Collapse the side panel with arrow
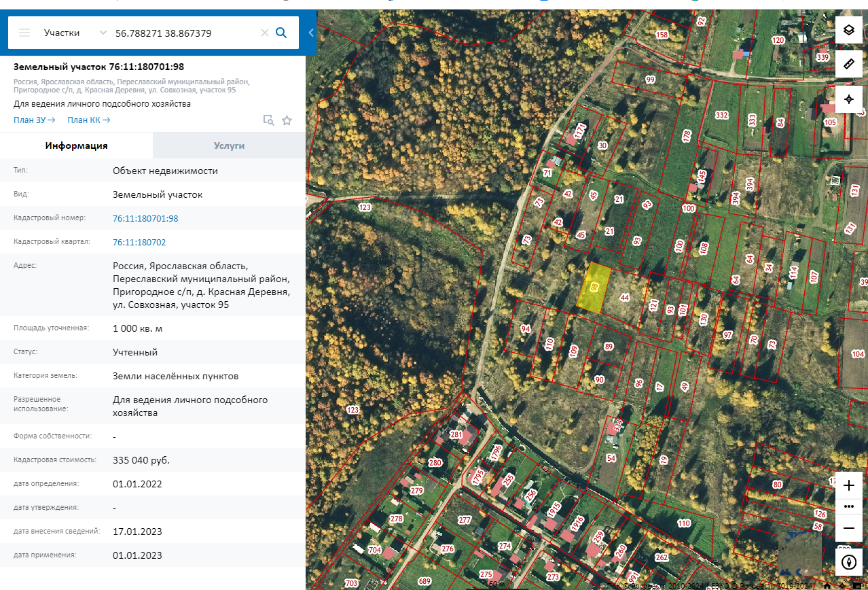This screenshot has width=868, height=590. [311, 33]
